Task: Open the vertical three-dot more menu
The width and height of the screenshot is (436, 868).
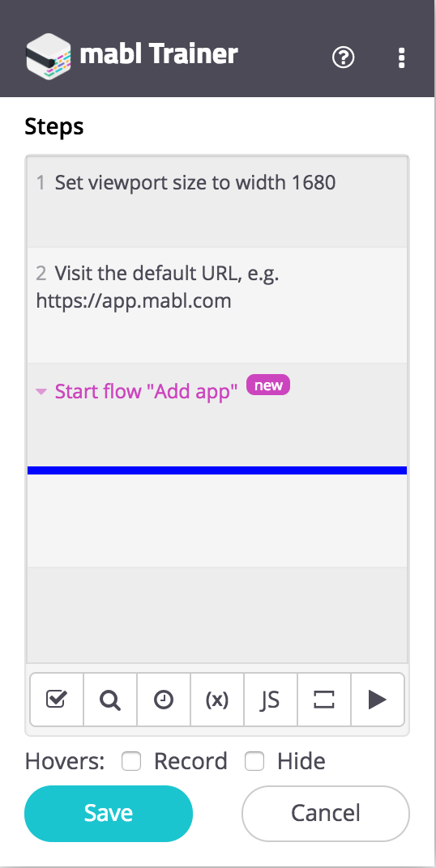Action: [402, 57]
